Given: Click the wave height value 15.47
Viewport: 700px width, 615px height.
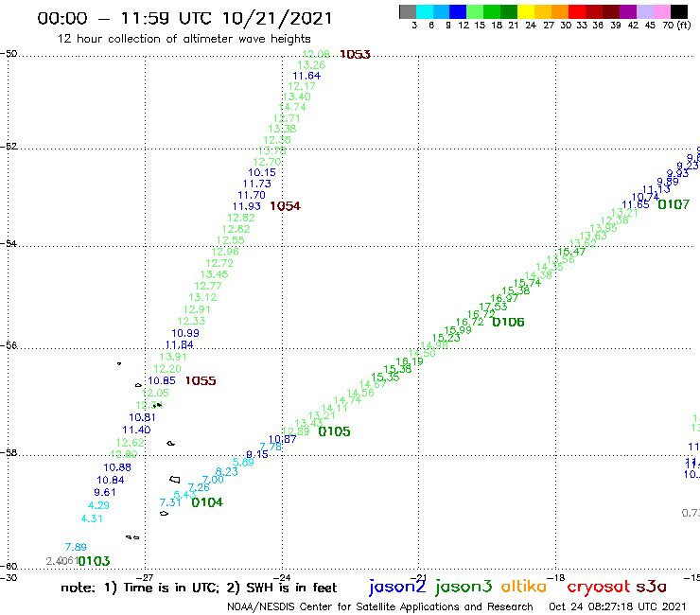Looking at the screenshot, I should (571, 252).
